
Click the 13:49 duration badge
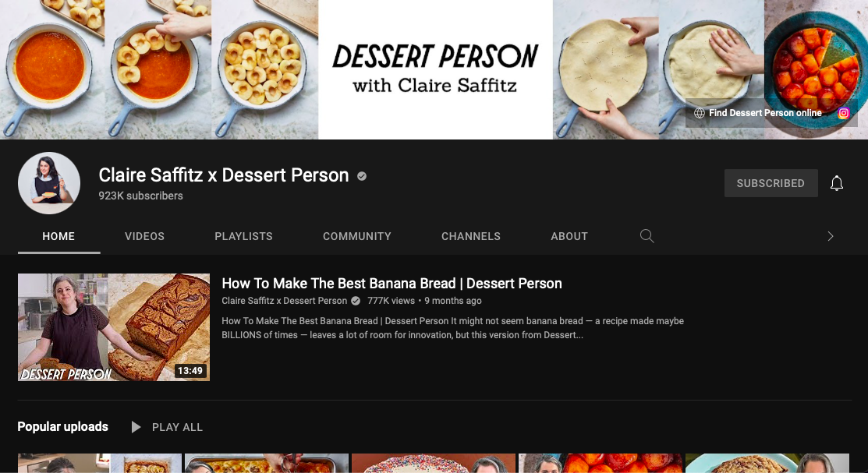tap(190, 371)
